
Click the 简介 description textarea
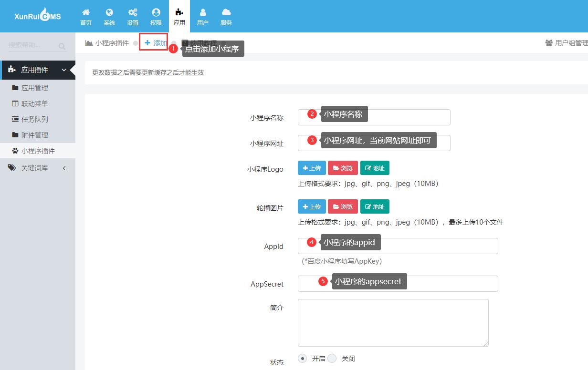click(x=393, y=322)
